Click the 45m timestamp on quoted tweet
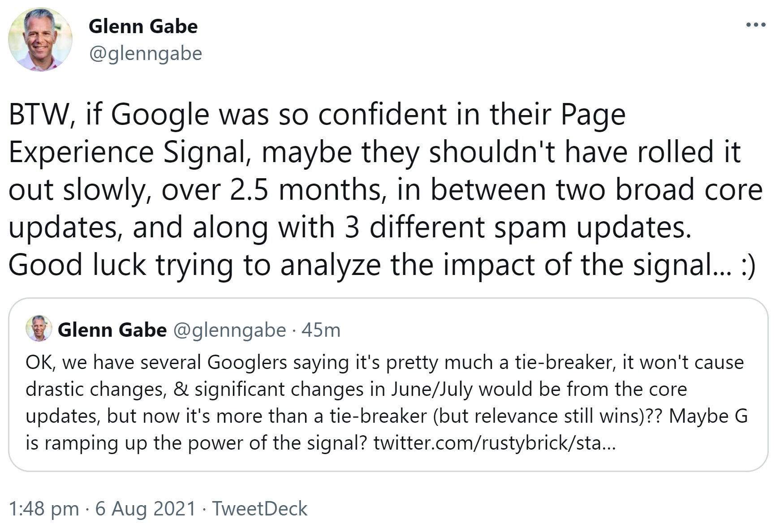 point(321,330)
